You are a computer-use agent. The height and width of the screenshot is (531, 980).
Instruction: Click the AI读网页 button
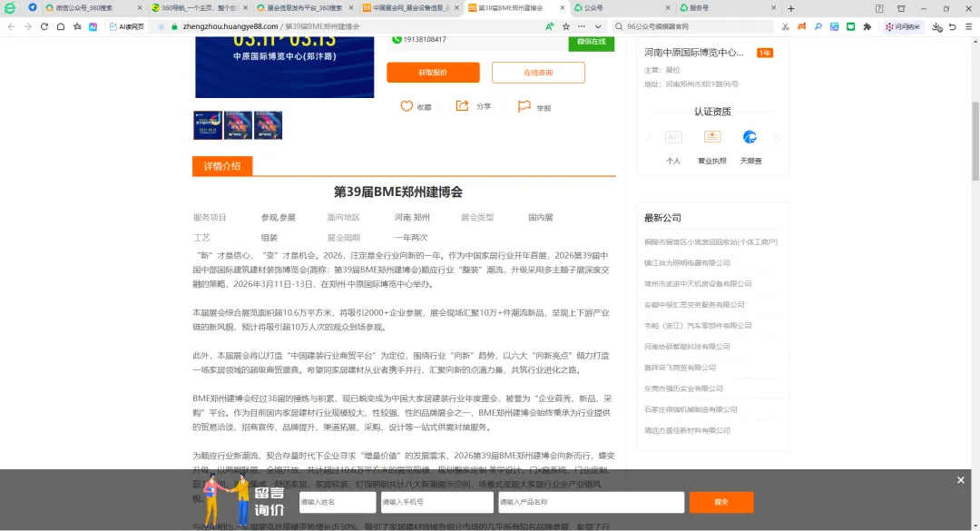[x=127, y=27]
